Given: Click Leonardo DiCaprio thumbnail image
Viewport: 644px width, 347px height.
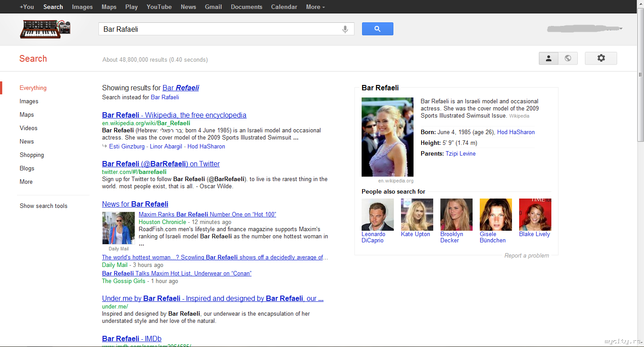Looking at the screenshot, I should coord(377,215).
